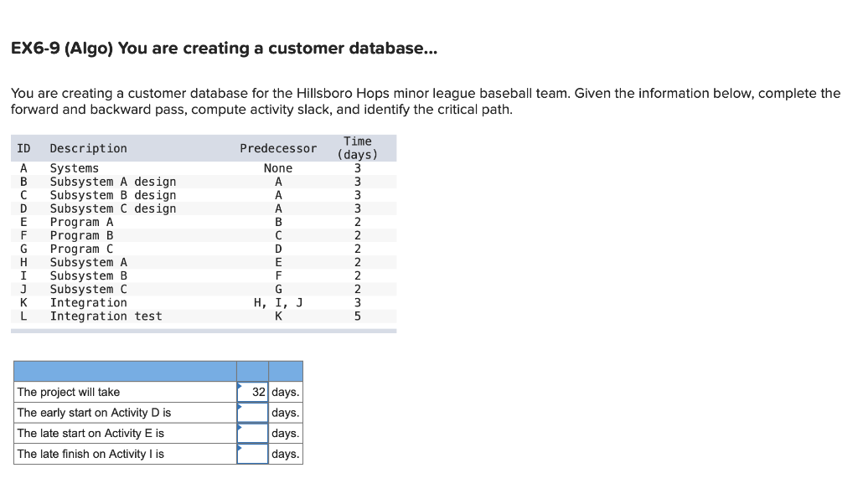Click the rightmost blue header cell above days column
The height and width of the screenshot is (504, 858).
click(285, 370)
